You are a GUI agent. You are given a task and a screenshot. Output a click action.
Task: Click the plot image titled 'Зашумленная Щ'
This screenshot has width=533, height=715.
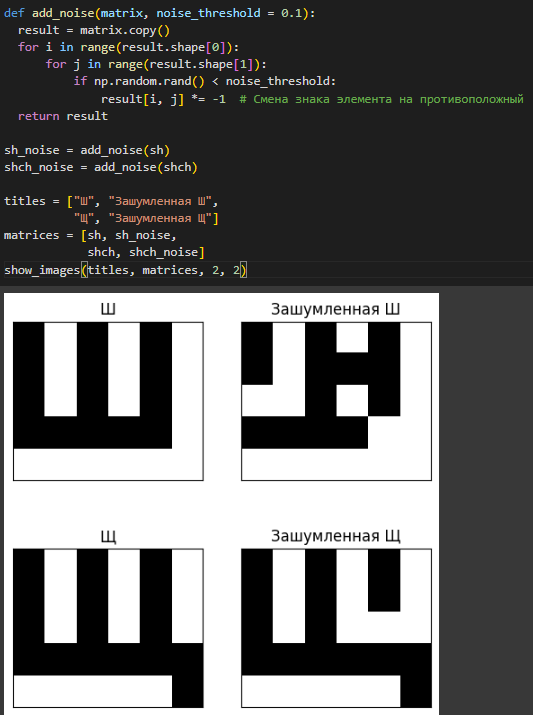point(336,628)
